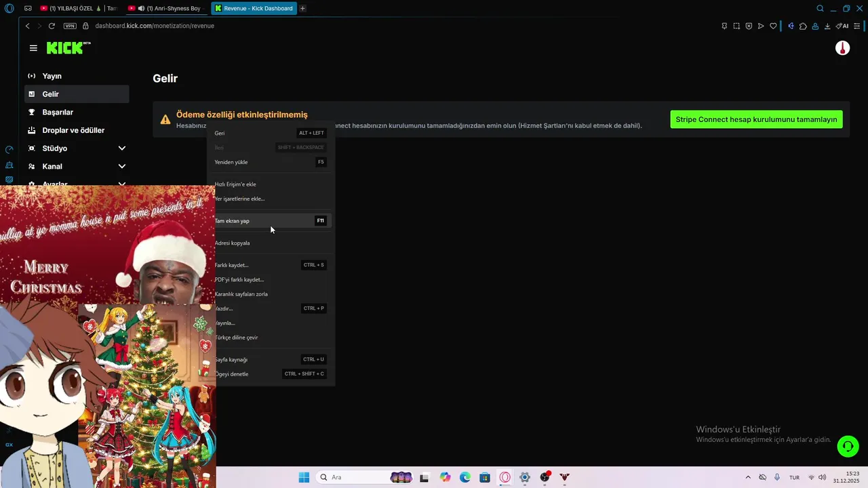Choose Yeniden yükle in context menu
Image resolution: width=868 pixels, height=488 pixels.
point(271,162)
